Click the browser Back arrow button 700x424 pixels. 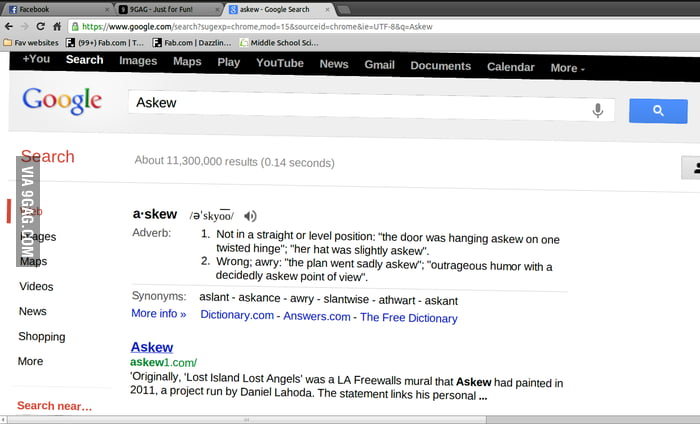click(8, 26)
